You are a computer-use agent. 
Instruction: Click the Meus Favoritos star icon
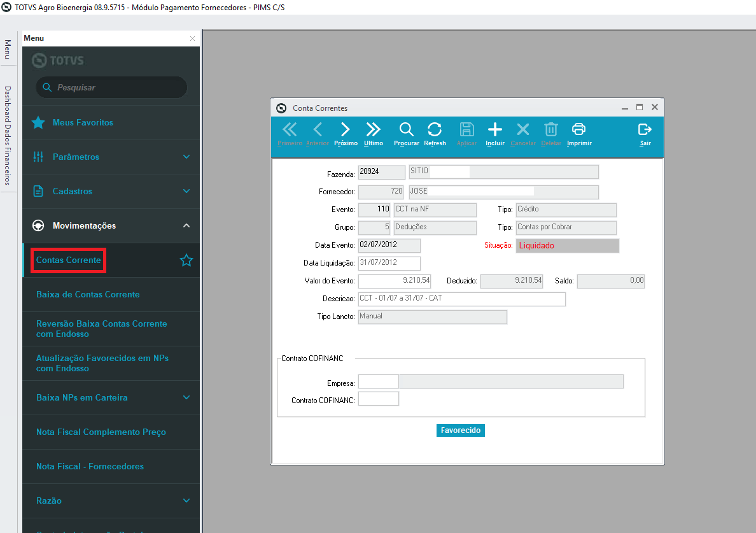click(39, 122)
